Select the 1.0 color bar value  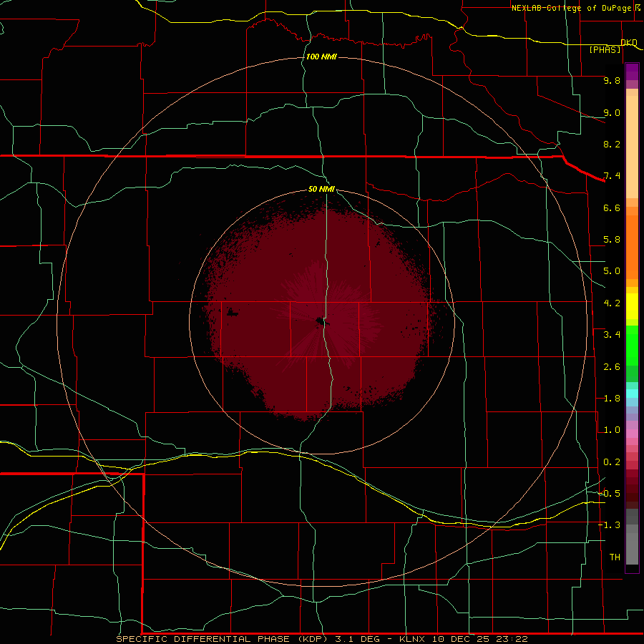(x=612, y=430)
